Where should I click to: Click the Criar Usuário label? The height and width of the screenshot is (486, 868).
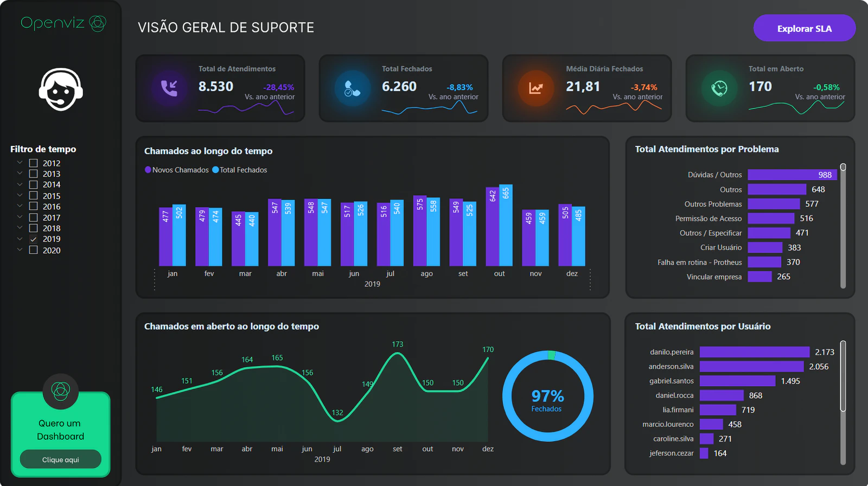tap(721, 247)
